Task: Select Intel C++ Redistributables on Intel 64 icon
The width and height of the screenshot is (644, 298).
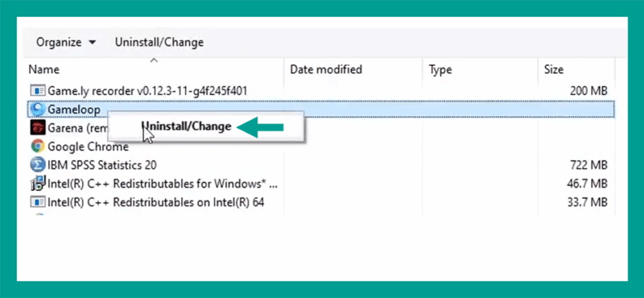Action: coord(38,202)
